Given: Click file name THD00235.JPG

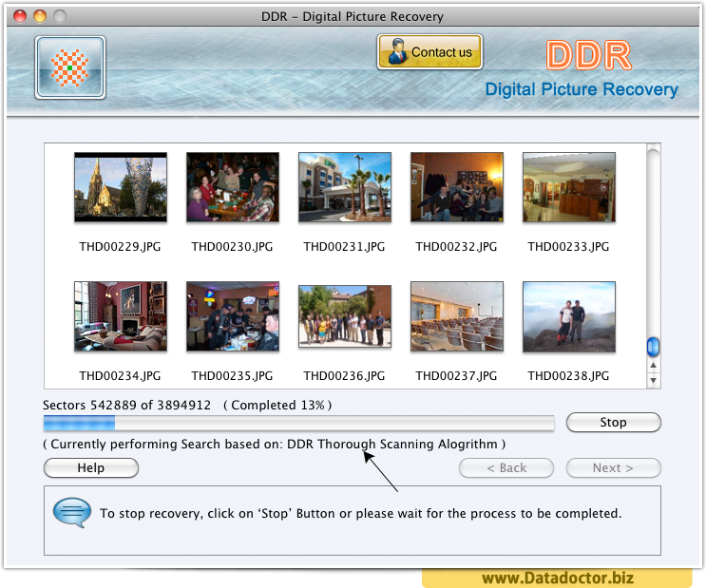Looking at the screenshot, I should point(233,376).
